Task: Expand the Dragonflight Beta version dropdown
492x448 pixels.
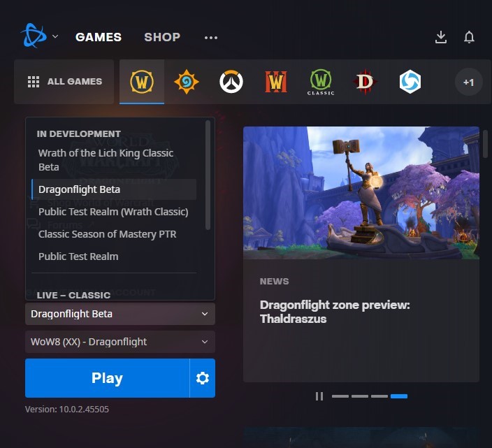Action: [120, 314]
